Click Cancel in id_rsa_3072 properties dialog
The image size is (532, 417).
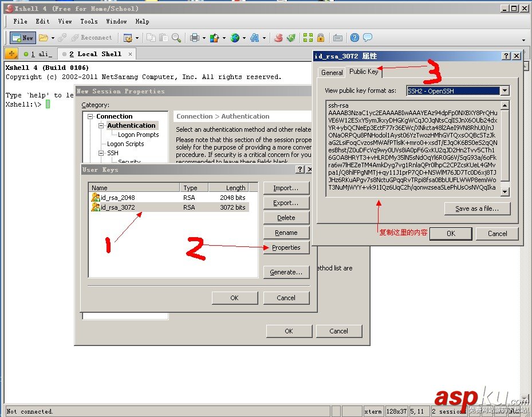(497, 234)
